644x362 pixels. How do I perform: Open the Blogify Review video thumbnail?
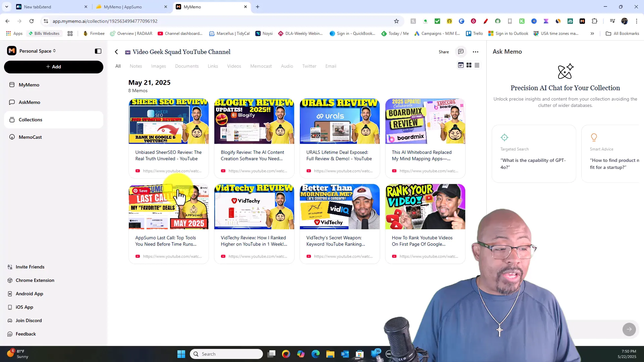[254, 121]
